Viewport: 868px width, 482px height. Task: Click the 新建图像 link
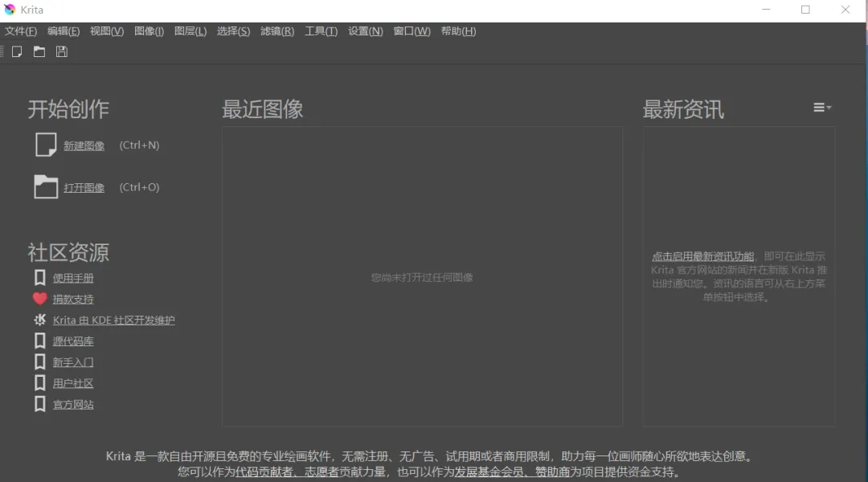(x=84, y=145)
